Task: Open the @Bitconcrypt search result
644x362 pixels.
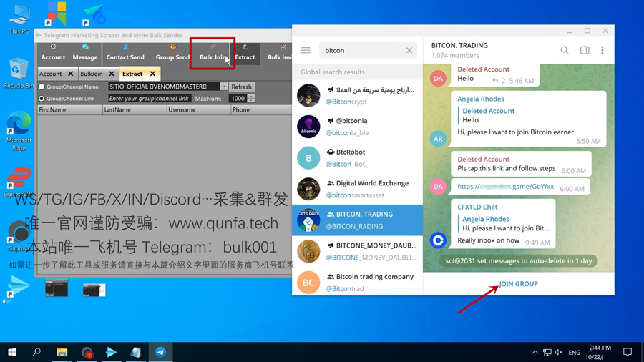Action: [357, 95]
